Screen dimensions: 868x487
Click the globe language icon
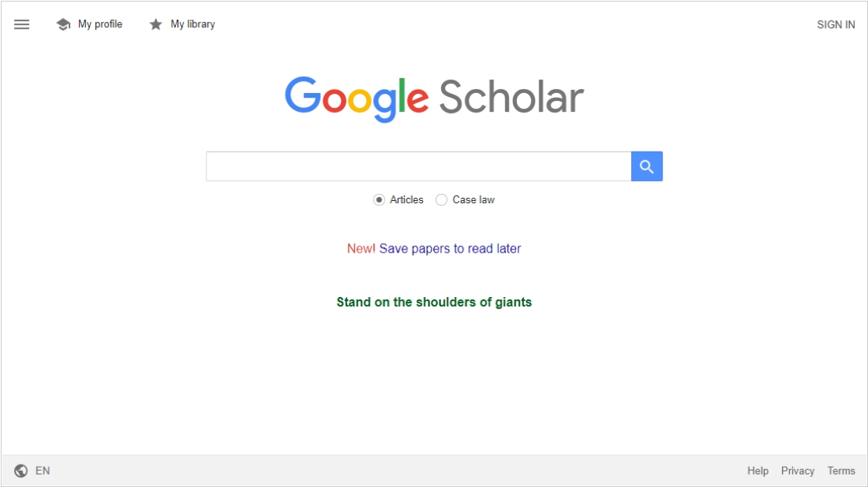(21, 471)
